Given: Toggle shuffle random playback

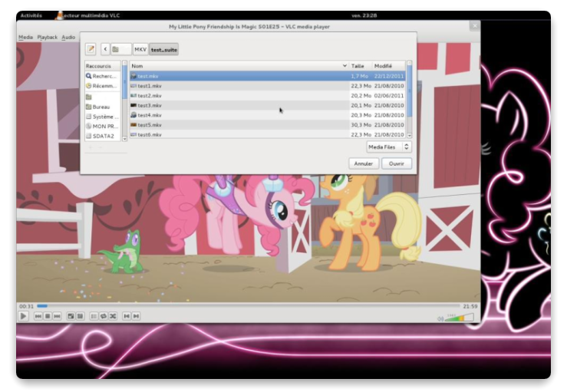Looking at the screenshot, I should [x=113, y=316].
